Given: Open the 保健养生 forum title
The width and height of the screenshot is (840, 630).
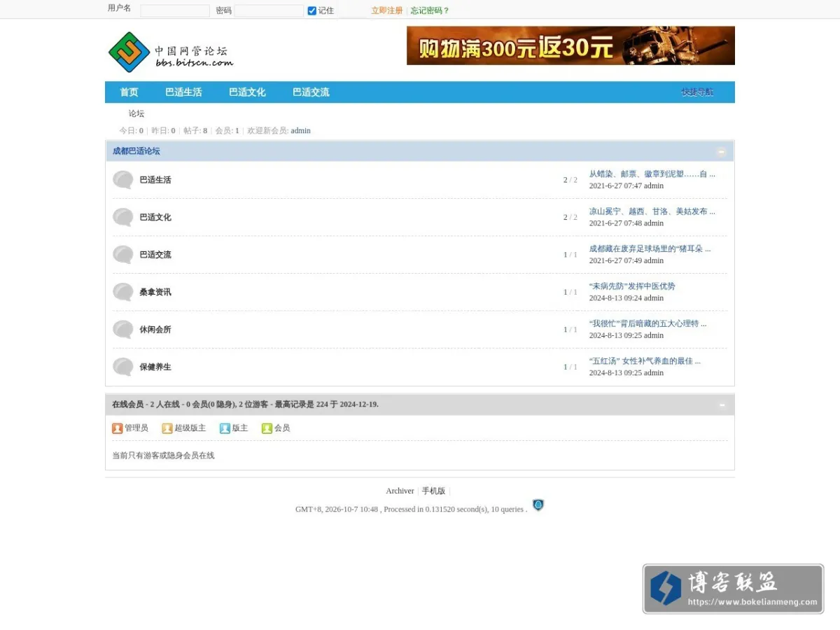Looking at the screenshot, I should pyautogui.click(x=155, y=367).
